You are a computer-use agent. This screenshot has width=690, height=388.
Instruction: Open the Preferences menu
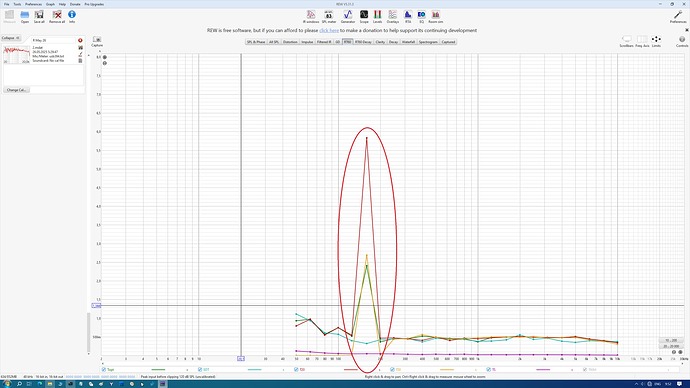[33, 4]
